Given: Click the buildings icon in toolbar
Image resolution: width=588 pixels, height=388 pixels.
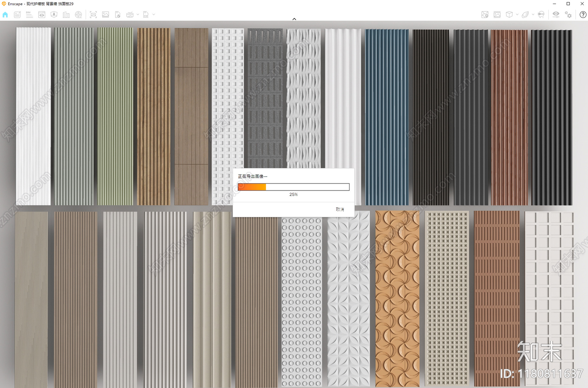Looking at the screenshot, I should (x=66, y=15).
